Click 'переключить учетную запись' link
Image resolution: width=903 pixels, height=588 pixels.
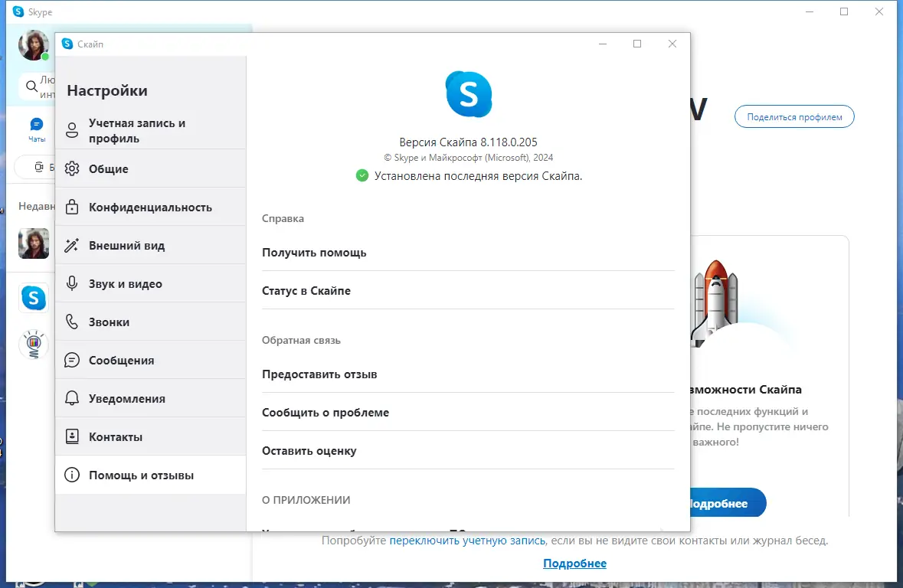(467, 541)
